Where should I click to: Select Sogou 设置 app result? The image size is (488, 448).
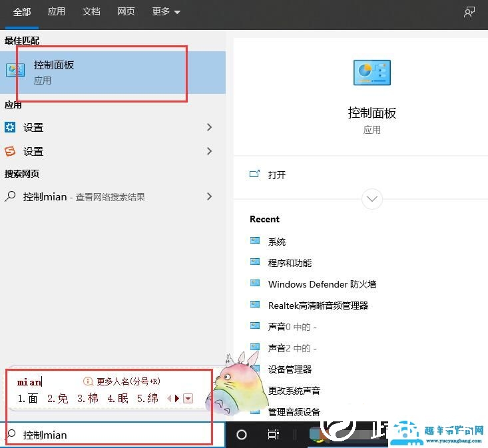[113, 151]
